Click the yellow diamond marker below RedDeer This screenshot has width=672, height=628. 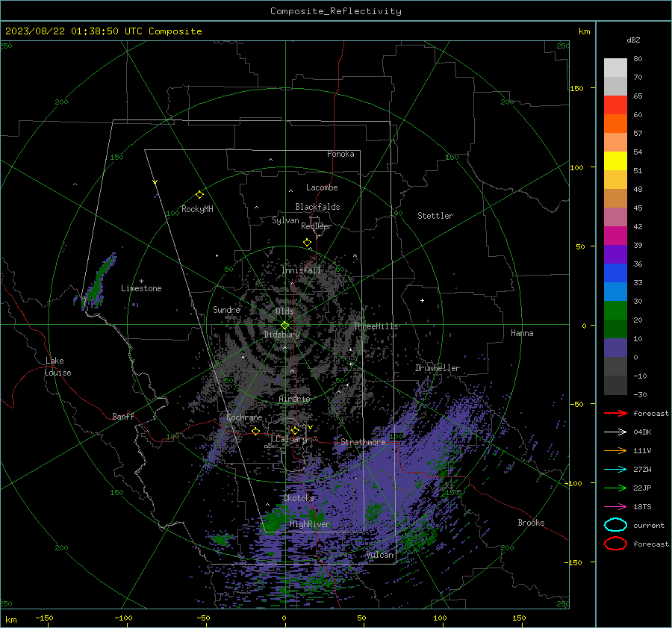(x=307, y=243)
